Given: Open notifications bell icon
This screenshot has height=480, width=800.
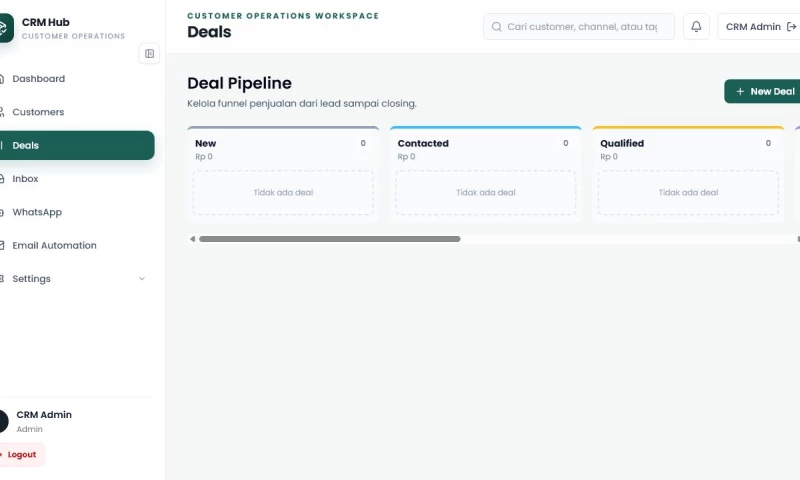Looking at the screenshot, I should [696, 27].
